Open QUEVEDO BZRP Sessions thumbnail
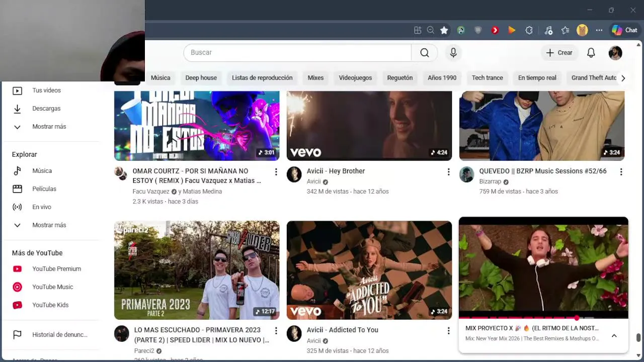The width and height of the screenshot is (644, 362). (x=542, y=126)
